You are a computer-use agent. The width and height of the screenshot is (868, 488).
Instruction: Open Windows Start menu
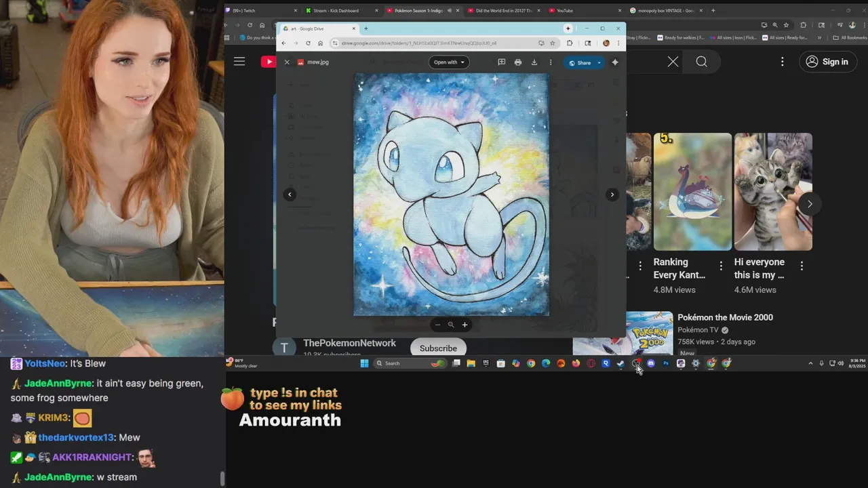(364, 363)
